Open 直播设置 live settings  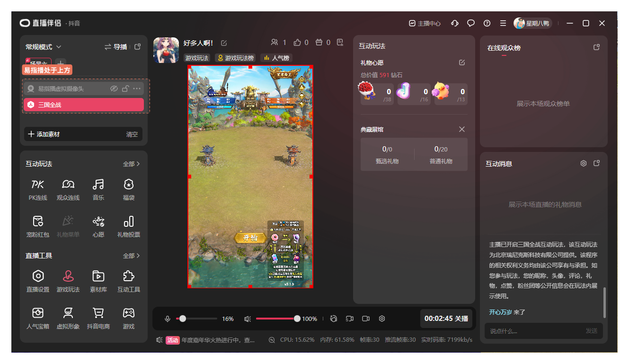tap(38, 281)
